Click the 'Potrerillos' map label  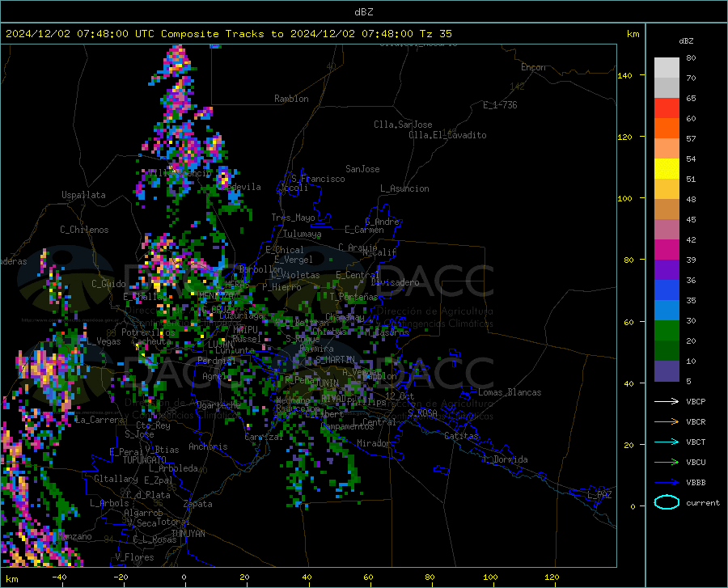point(148,332)
